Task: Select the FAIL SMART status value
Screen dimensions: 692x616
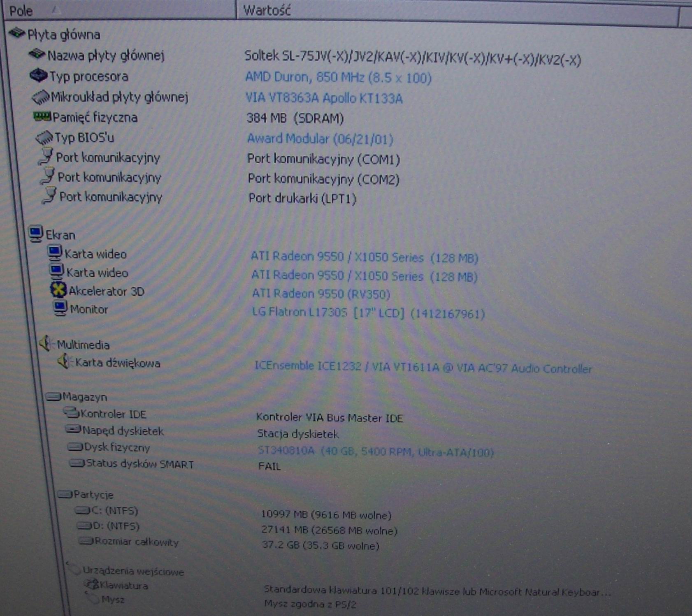Action: pyautogui.click(x=270, y=466)
